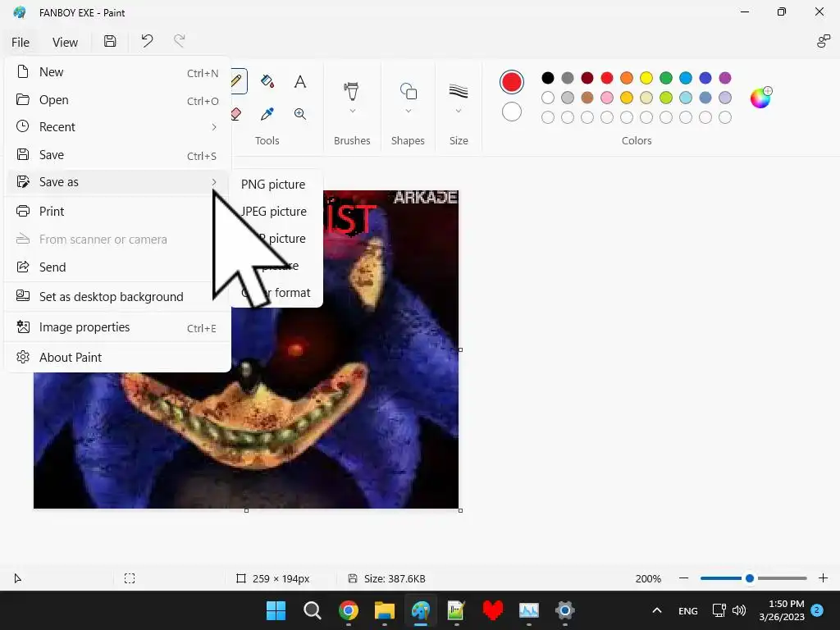The image size is (840, 630).
Task: Choose Open from the File menu
Action: click(x=118, y=100)
